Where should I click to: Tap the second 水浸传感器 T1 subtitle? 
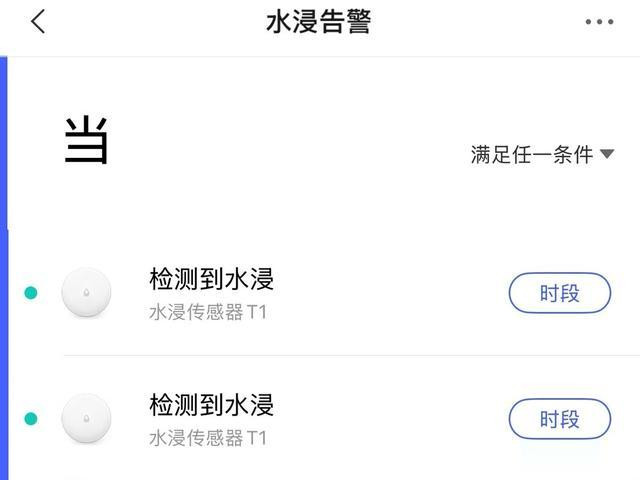[208, 438]
